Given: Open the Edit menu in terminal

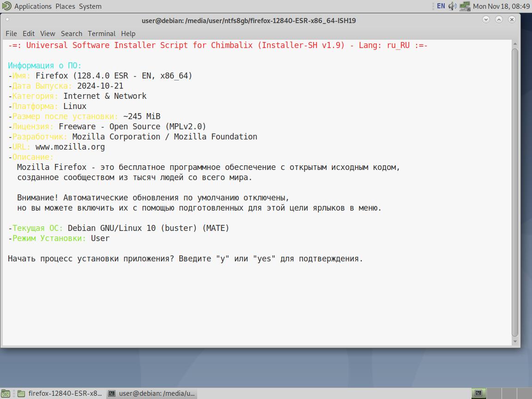Looking at the screenshot, I should pos(29,34).
